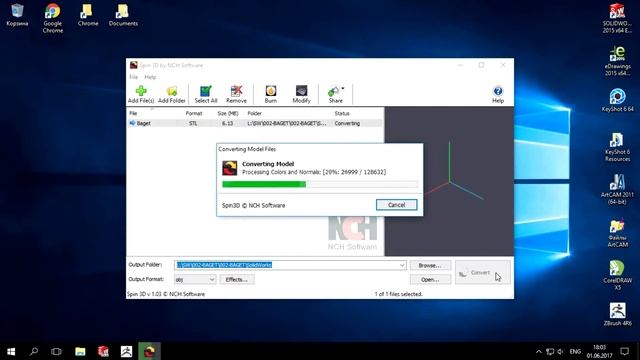The image size is (640, 360).
Task: Show hidden system tray icons
Action: pos(539,351)
